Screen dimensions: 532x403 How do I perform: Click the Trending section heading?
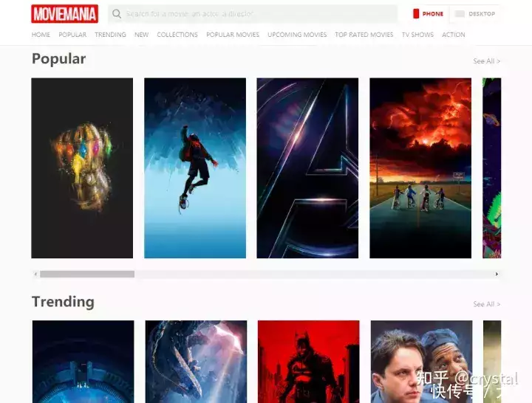pos(63,302)
